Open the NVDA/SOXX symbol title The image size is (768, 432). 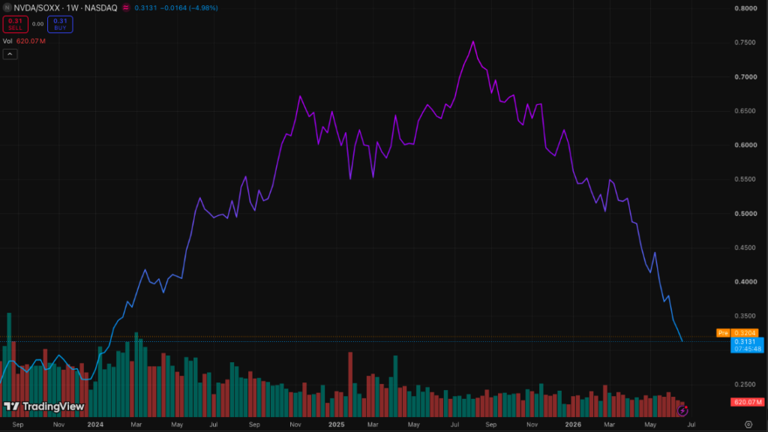[x=65, y=8]
